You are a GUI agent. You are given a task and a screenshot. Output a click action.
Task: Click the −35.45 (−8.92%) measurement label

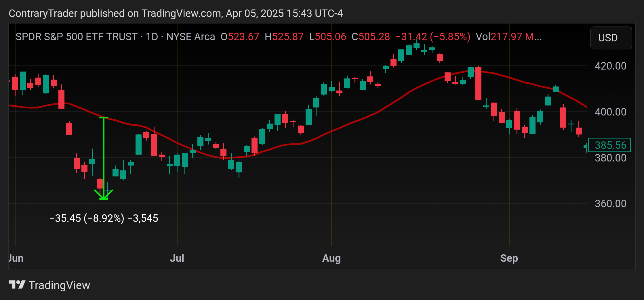(104, 218)
